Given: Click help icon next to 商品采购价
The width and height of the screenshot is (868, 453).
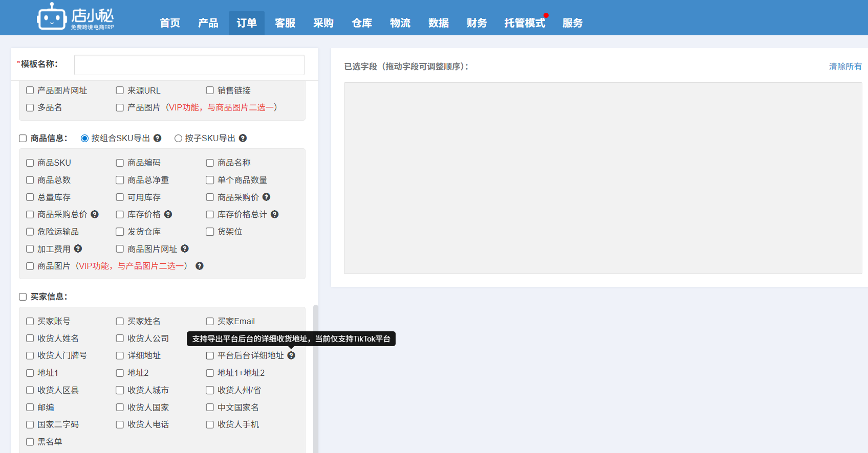Looking at the screenshot, I should pos(267,197).
